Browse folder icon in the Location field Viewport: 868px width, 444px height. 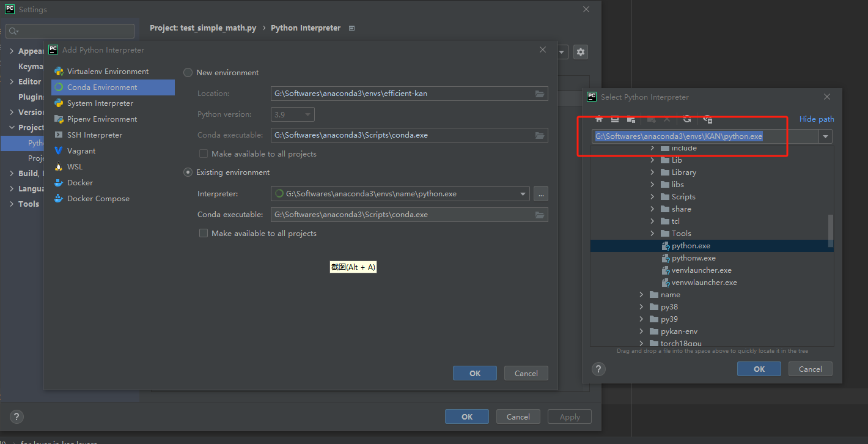click(x=540, y=94)
